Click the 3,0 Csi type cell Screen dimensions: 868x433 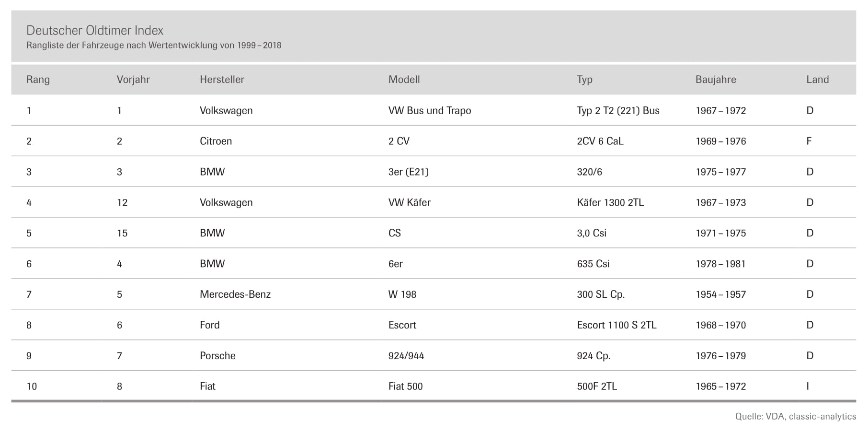(x=592, y=233)
